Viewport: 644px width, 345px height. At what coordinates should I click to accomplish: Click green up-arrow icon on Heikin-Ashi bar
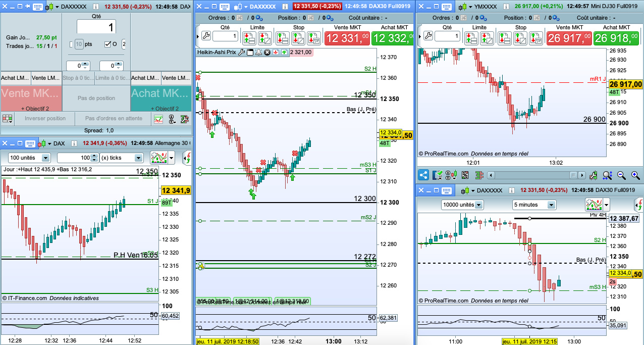pyautogui.click(x=284, y=52)
